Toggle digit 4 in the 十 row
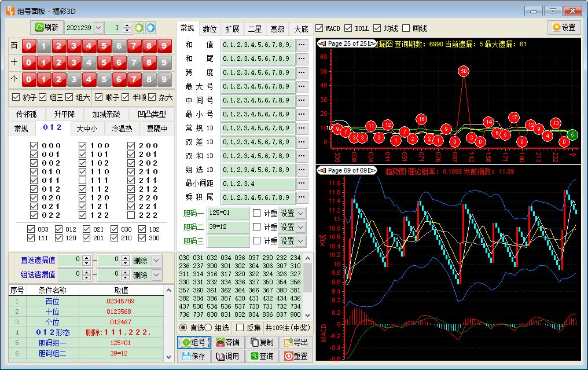The height and width of the screenshot is (370, 588). [x=89, y=63]
